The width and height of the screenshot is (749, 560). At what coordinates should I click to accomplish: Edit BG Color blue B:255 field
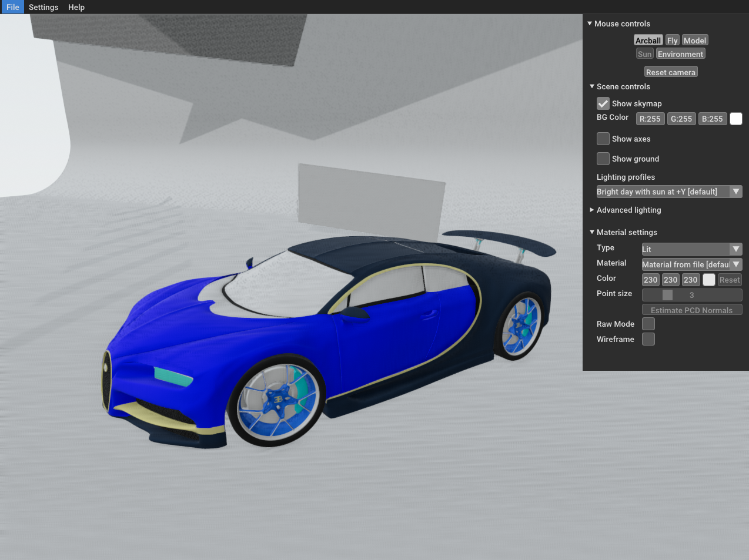click(713, 119)
